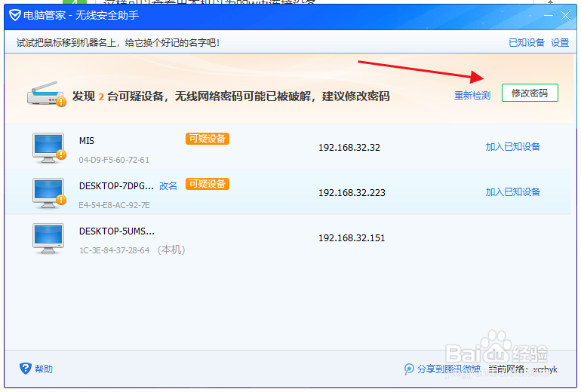This screenshot has width=581, height=392.
Task: Click the 试试把鼠标移到机器名上 tip text
Action: 118,42
